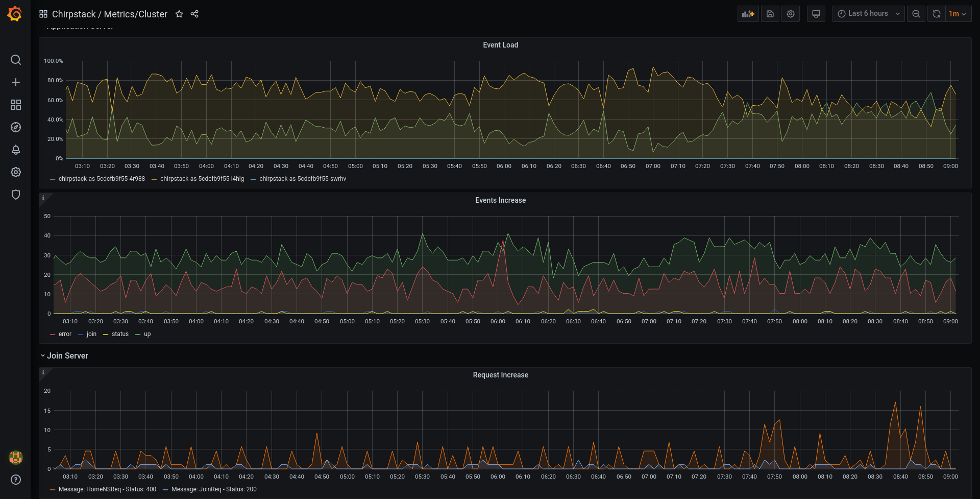The image size is (980, 499).
Task: Open the Alerting bell icon
Action: pyautogui.click(x=16, y=150)
